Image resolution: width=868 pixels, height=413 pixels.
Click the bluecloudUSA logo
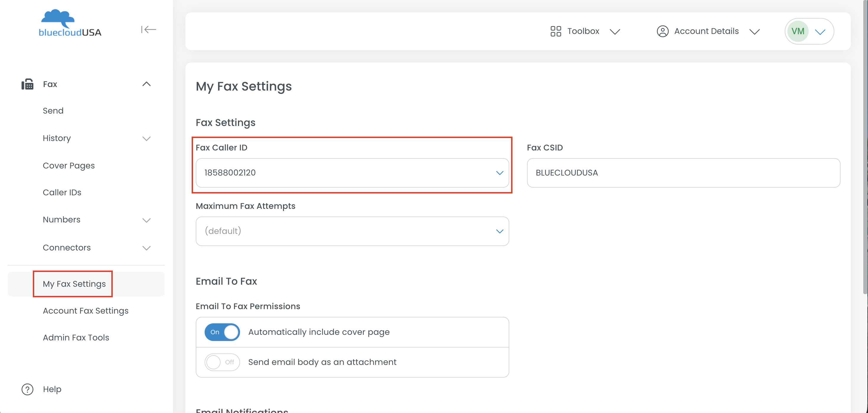coord(70,23)
